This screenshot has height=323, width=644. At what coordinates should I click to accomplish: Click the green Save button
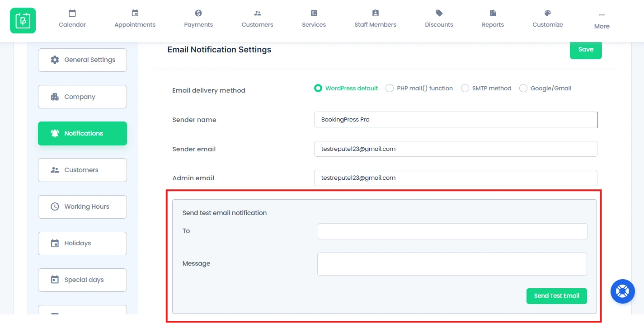(x=586, y=50)
